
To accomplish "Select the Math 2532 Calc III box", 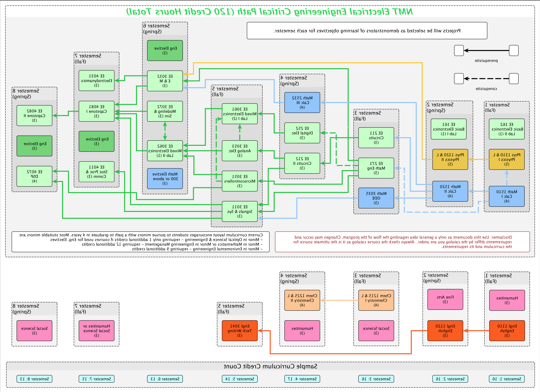I will click(x=302, y=103).
